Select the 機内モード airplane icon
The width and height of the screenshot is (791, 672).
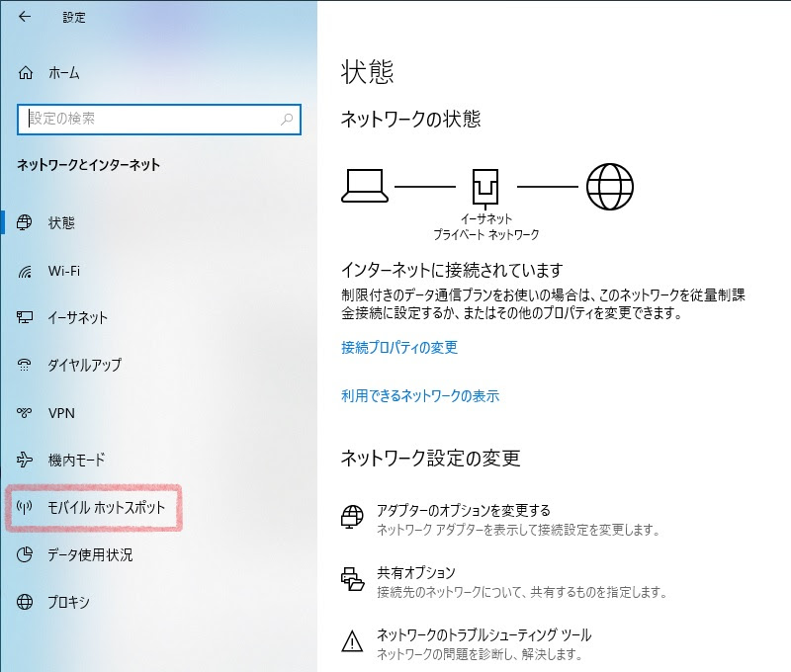24,460
